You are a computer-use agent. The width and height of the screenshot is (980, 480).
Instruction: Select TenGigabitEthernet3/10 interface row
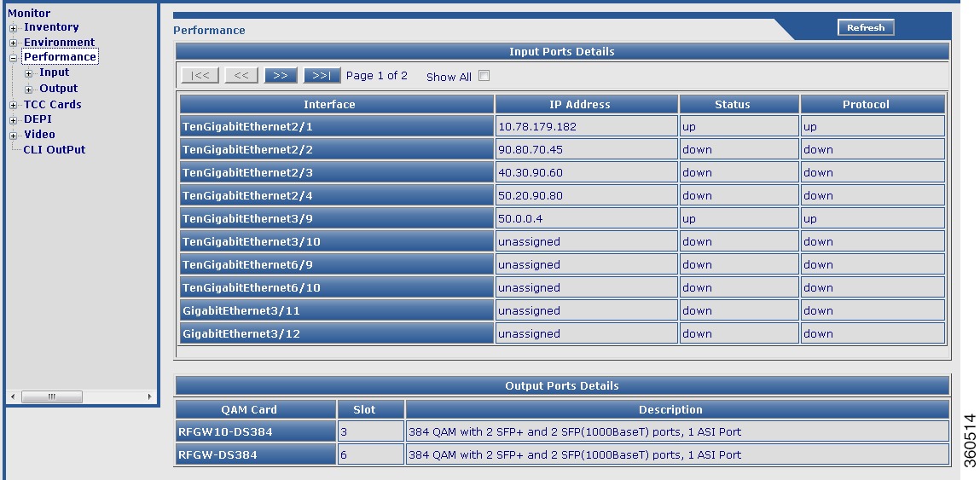click(337, 242)
